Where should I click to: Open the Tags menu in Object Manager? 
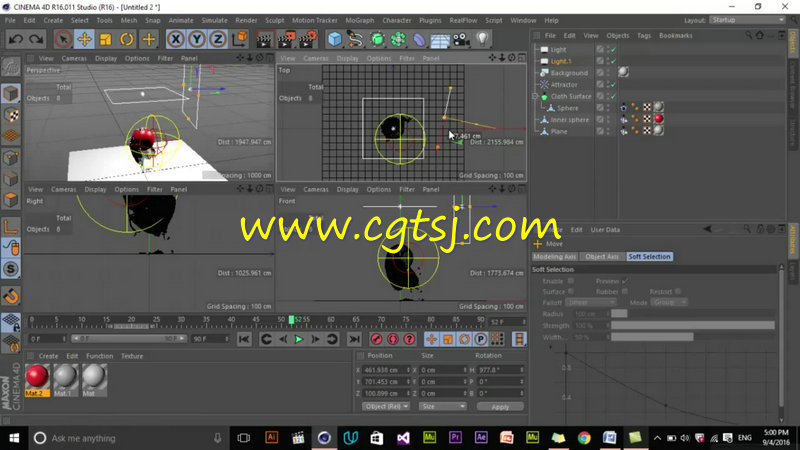644,36
